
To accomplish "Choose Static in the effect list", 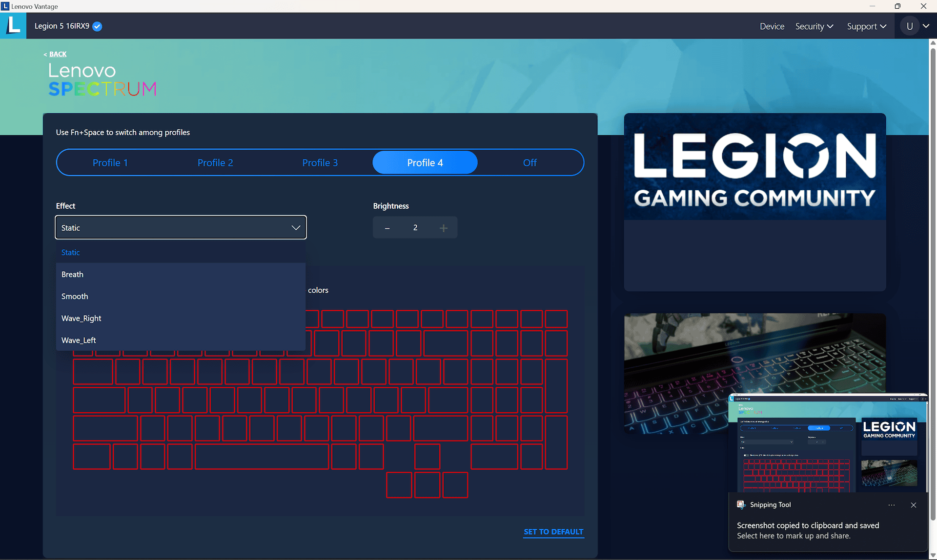I will 181,252.
